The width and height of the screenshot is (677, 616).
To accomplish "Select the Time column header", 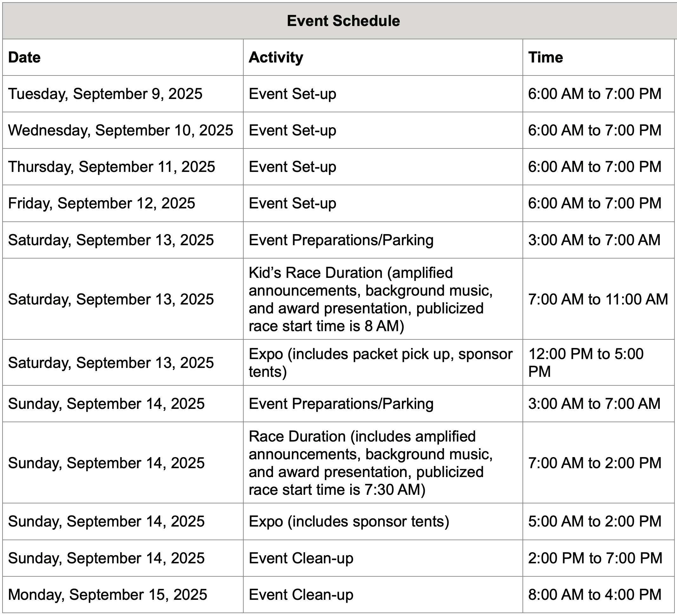I will pos(545,57).
